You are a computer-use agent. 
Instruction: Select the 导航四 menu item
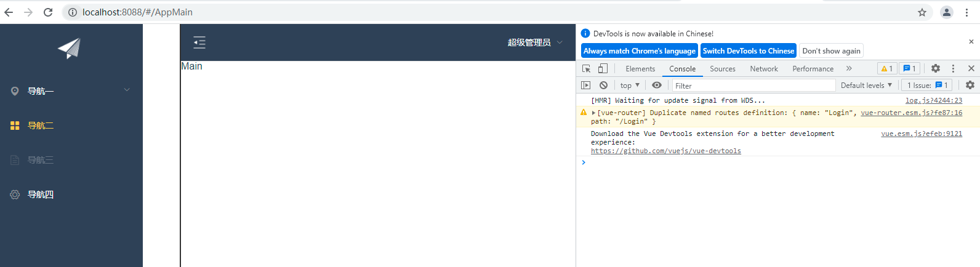coord(71,194)
